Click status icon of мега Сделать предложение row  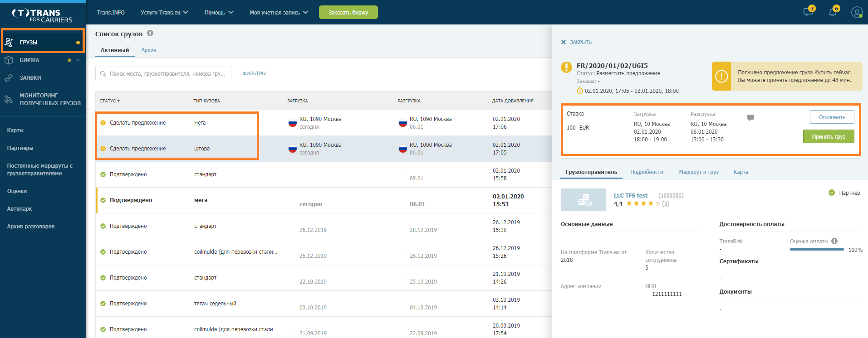(103, 123)
